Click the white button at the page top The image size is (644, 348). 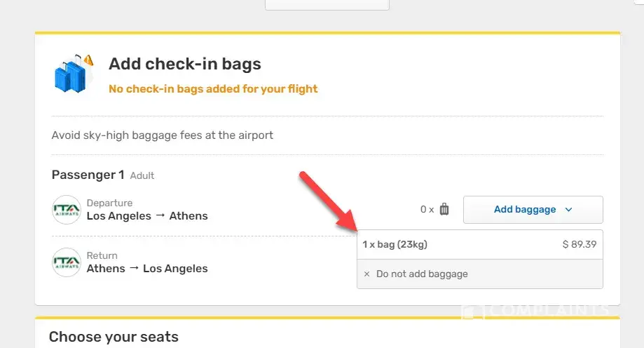(x=327, y=4)
